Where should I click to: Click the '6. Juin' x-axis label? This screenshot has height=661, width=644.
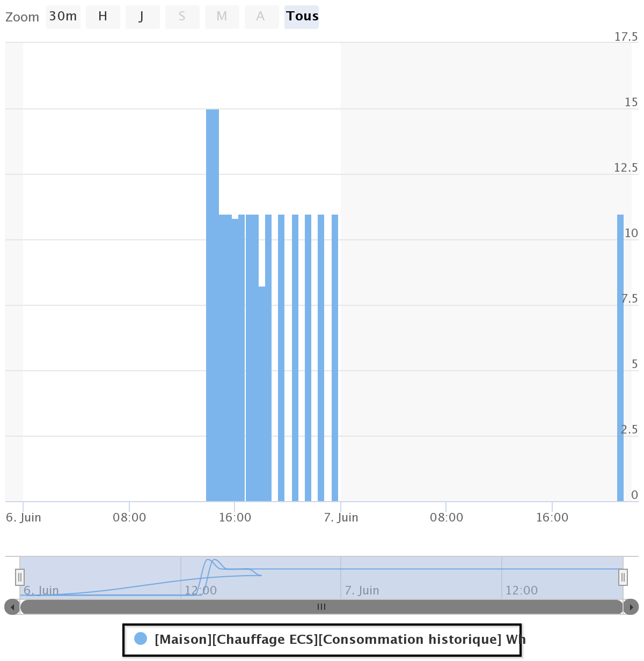[x=24, y=518]
